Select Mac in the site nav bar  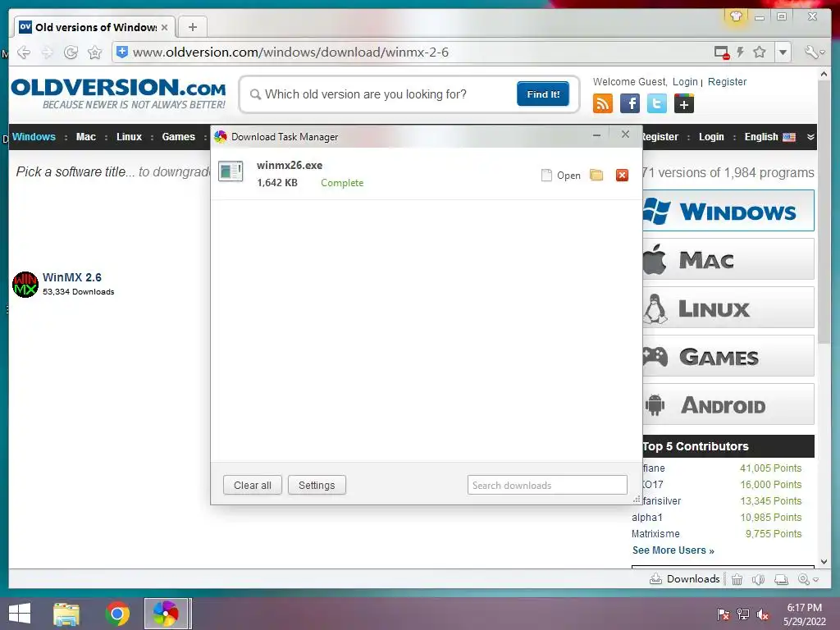[x=85, y=137]
